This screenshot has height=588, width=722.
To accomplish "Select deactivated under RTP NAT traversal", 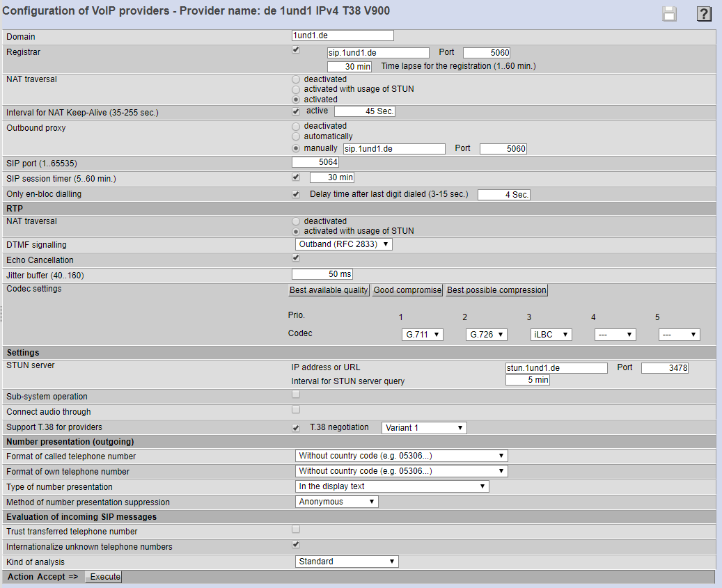I will [297, 221].
